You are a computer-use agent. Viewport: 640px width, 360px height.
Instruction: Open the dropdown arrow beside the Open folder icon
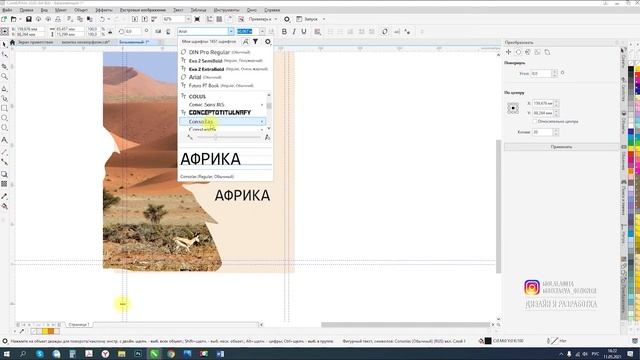pyautogui.click(x=20, y=19)
